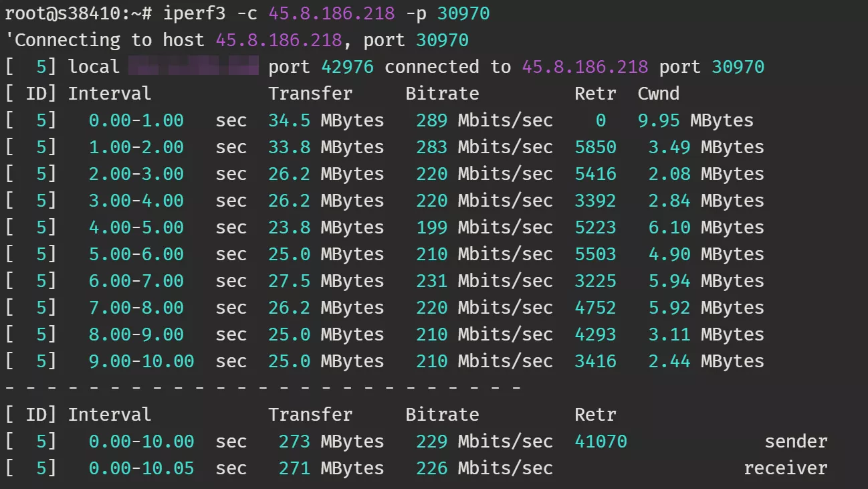
Task: Click the 34.5 MBytes transfer value
Action: (326, 120)
